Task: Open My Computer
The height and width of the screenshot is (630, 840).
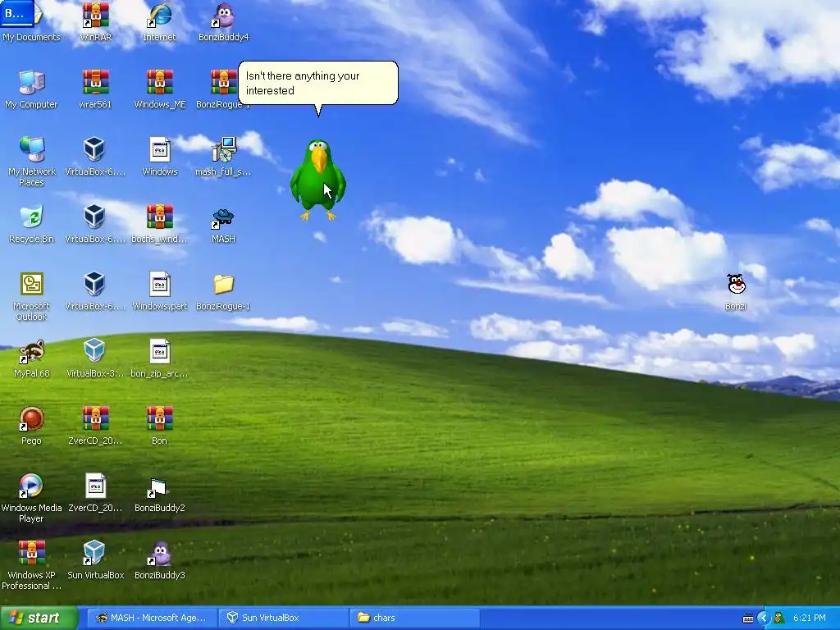Action: [32, 83]
